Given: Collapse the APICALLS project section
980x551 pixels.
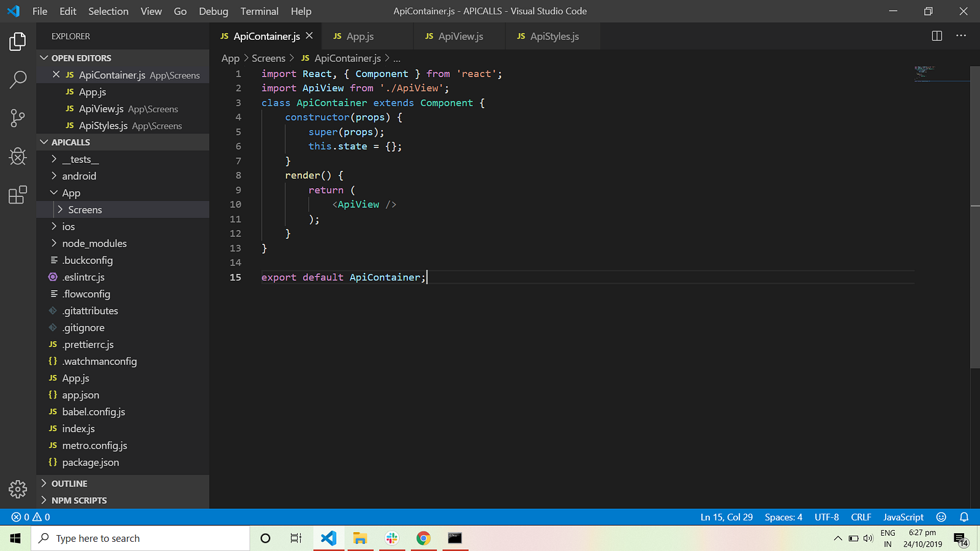Looking at the screenshot, I should 123,142.
